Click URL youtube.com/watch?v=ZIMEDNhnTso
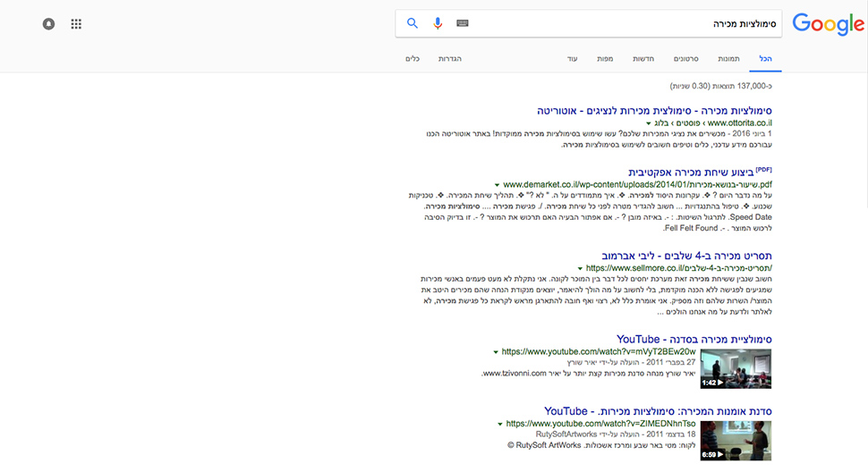Image resolution: width=868 pixels, height=472 pixels. pyautogui.click(x=600, y=424)
